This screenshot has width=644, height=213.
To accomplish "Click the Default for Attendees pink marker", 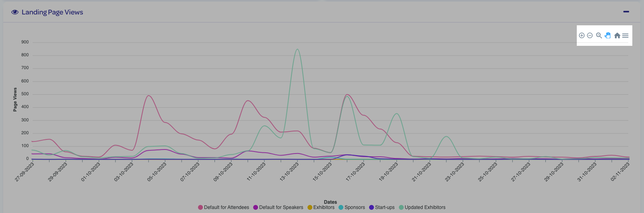I will (x=200, y=207).
